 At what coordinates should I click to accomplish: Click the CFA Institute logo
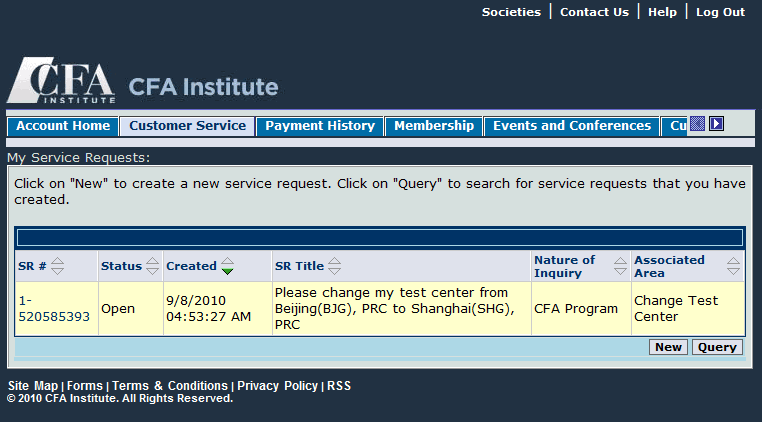pos(60,82)
